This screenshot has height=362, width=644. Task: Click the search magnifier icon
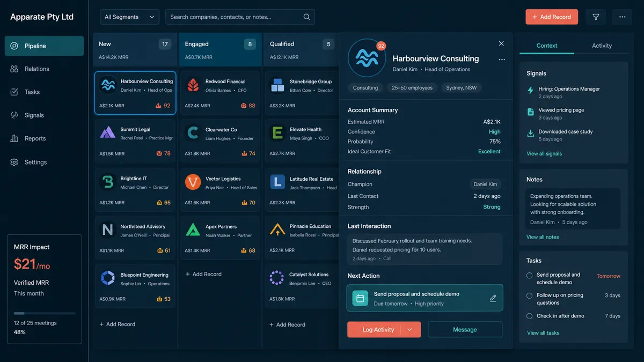click(306, 17)
